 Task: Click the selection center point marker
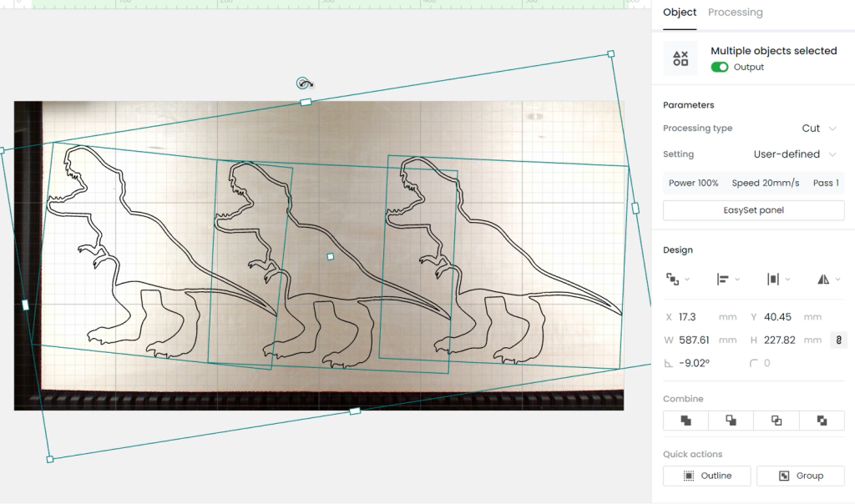[x=331, y=257]
